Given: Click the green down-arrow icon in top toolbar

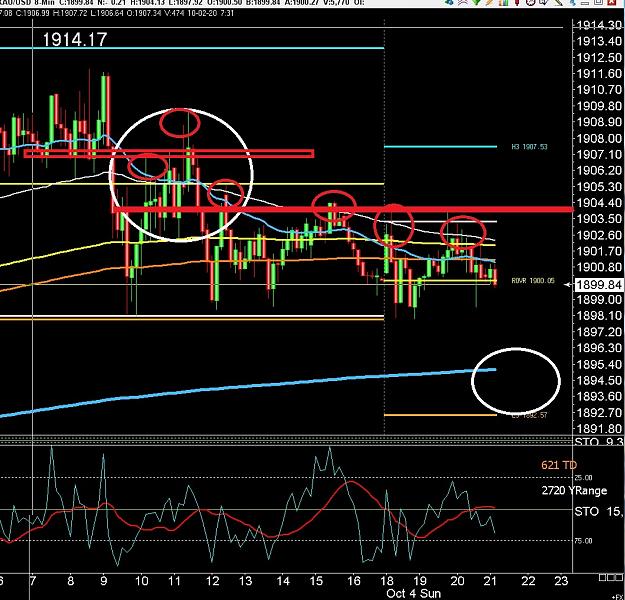Looking at the screenshot, I should click(476, 2).
